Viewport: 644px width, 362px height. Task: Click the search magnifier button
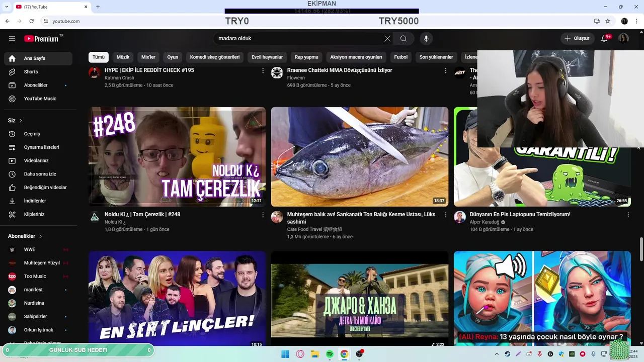tap(404, 38)
